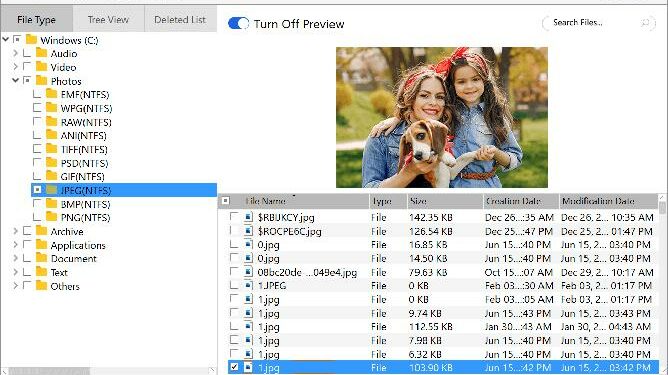Expand the Document folder node
Screen dimensions: 668x375
coord(15,258)
